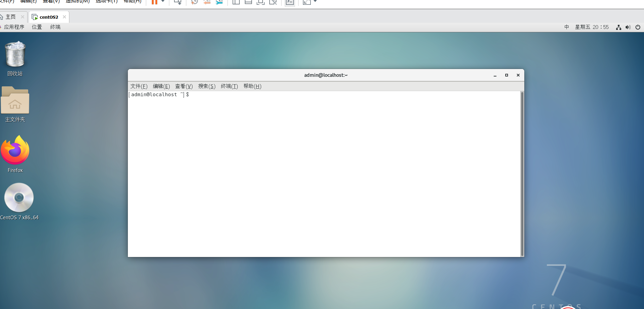This screenshot has width=644, height=309.
Task: Click the wired network status icon
Action: tap(618, 27)
